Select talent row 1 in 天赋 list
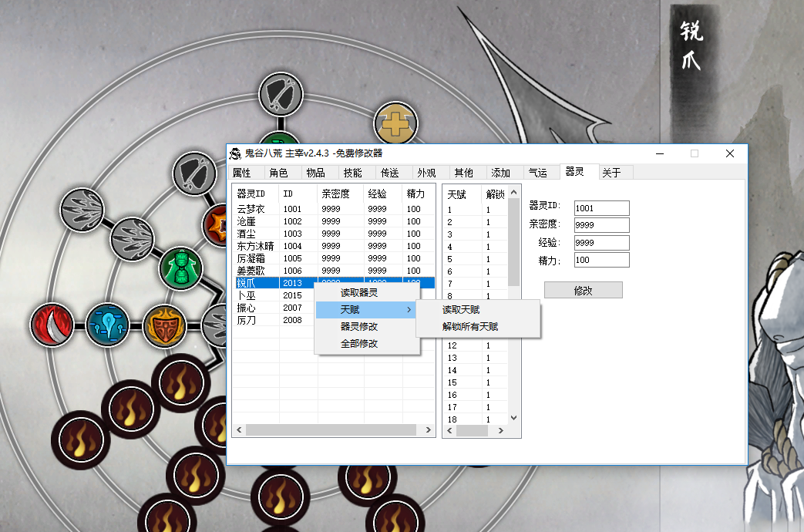The height and width of the screenshot is (532, 804). coord(476,210)
